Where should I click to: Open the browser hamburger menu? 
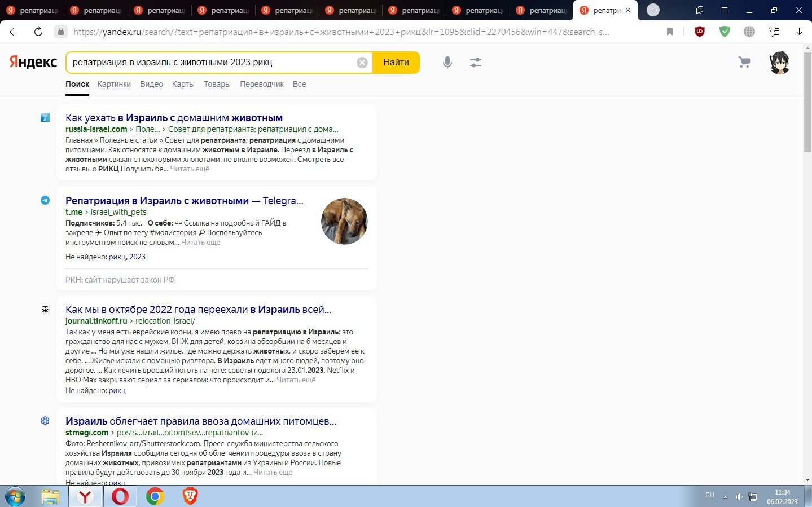click(x=725, y=10)
